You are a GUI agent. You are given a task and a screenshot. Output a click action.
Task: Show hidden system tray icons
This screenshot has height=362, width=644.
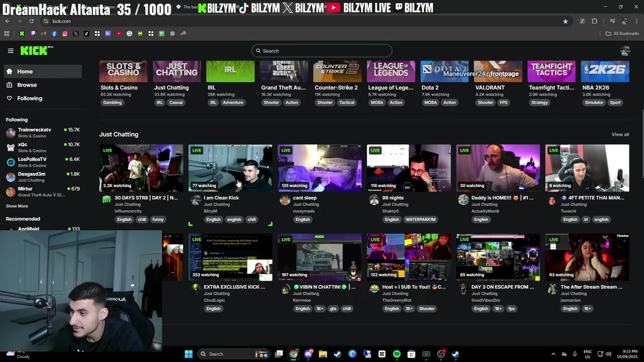553,354
